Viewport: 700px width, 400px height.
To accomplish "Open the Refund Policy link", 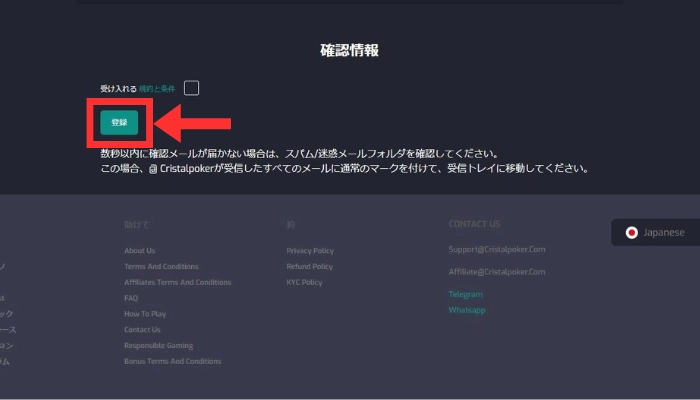I will tap(309, 266).
